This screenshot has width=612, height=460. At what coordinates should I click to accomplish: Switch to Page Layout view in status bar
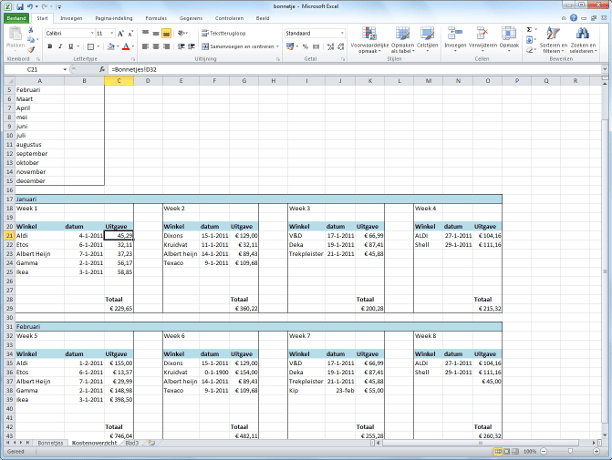click(x=507, y=451)
